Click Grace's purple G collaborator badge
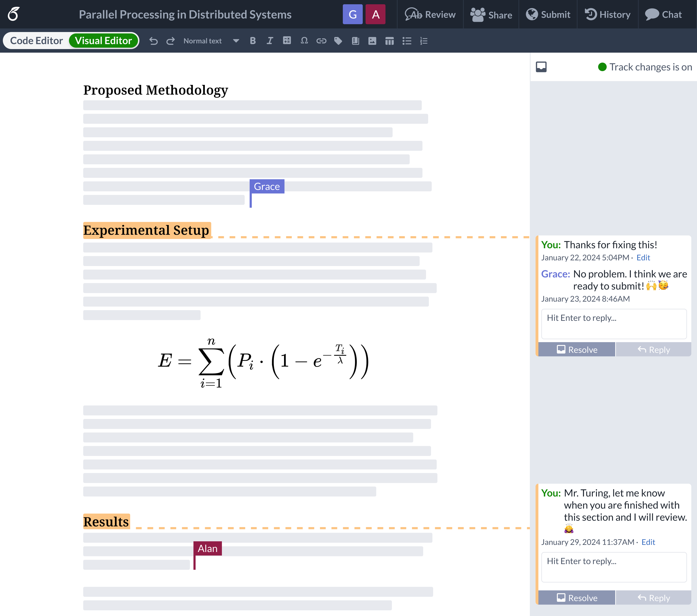 pyautogui.click(x=353, y=14)
